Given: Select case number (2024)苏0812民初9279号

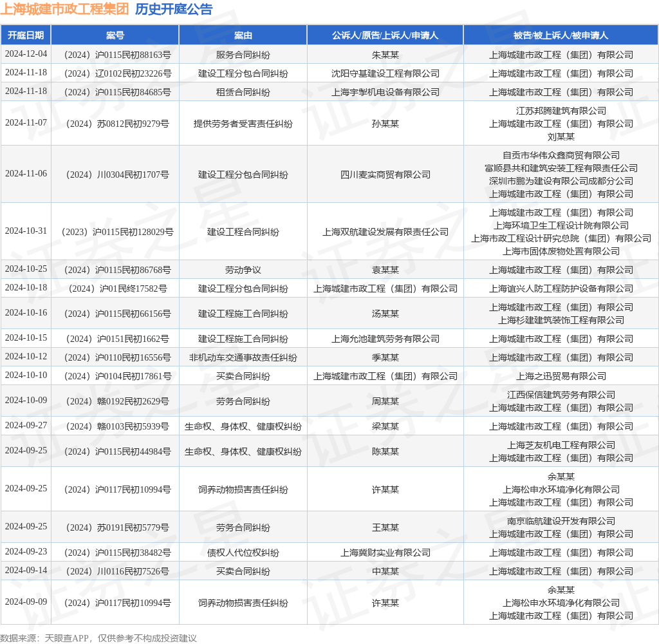Looking at the screenshot, I should tap(118, 124).
